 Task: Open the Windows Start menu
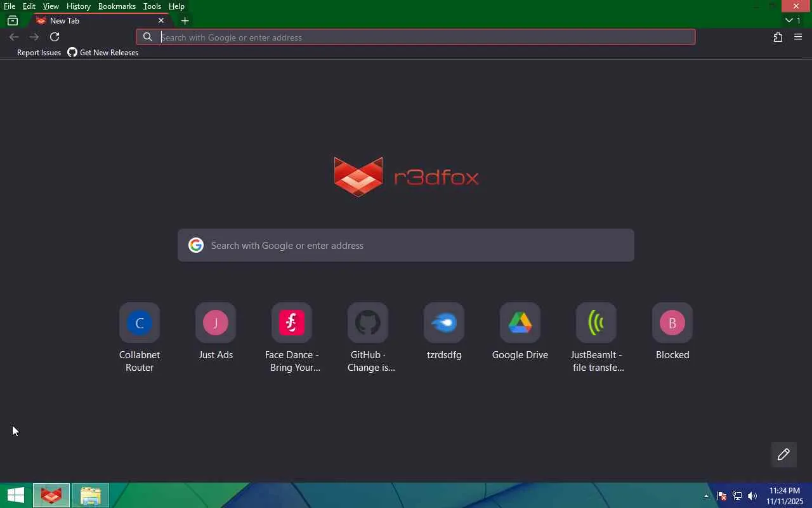click(x=16, y=495)
